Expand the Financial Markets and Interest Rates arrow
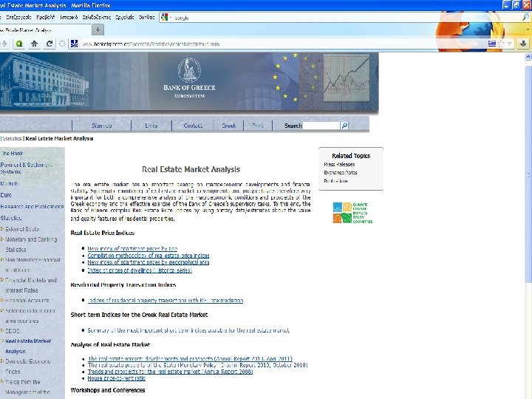The width and height of the screenshot is (532, 399). (x=2, y=280)
